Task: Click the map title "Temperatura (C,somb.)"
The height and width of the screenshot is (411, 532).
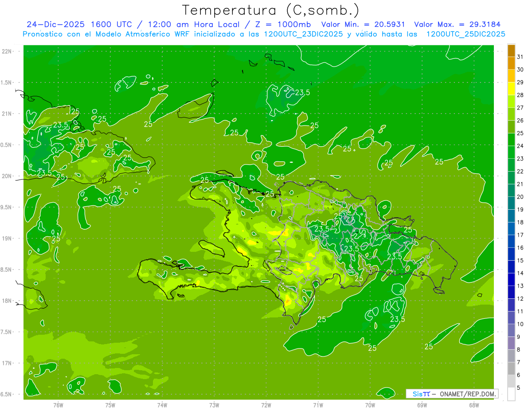Action: pos(271,10)
